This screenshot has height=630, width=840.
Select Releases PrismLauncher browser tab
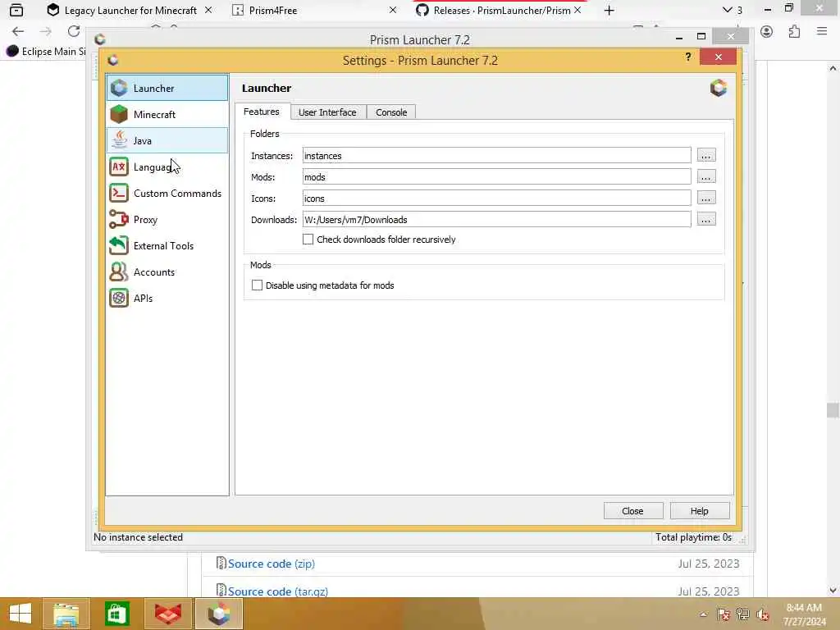tap(501, 10)
